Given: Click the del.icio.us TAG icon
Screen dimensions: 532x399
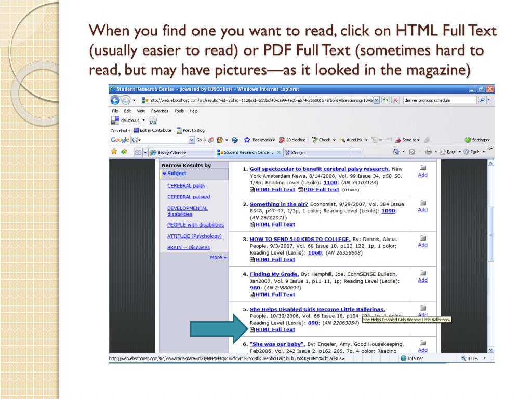Looking at the screenshot, I should [153, 121].
